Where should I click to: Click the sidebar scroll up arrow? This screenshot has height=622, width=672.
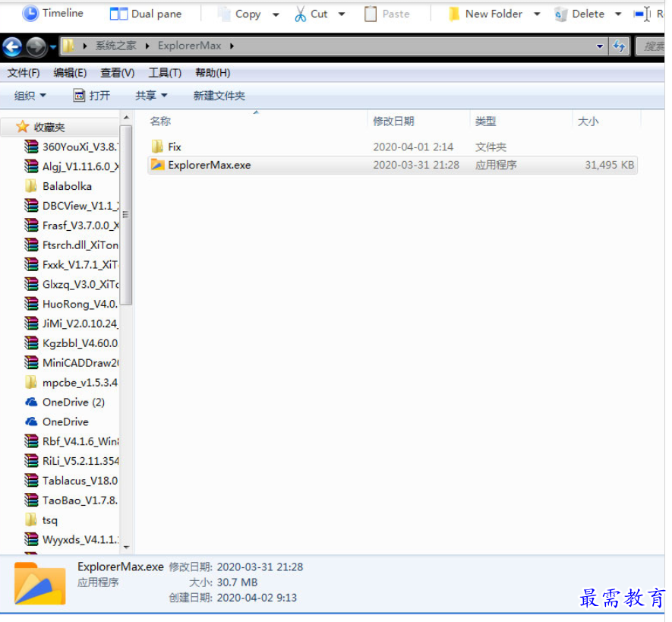point(126,118)
